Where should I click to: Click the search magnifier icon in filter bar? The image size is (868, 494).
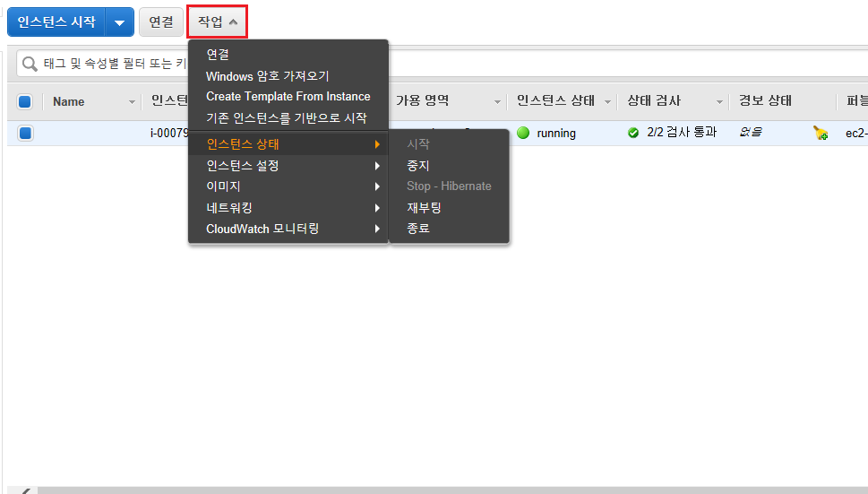30,65
